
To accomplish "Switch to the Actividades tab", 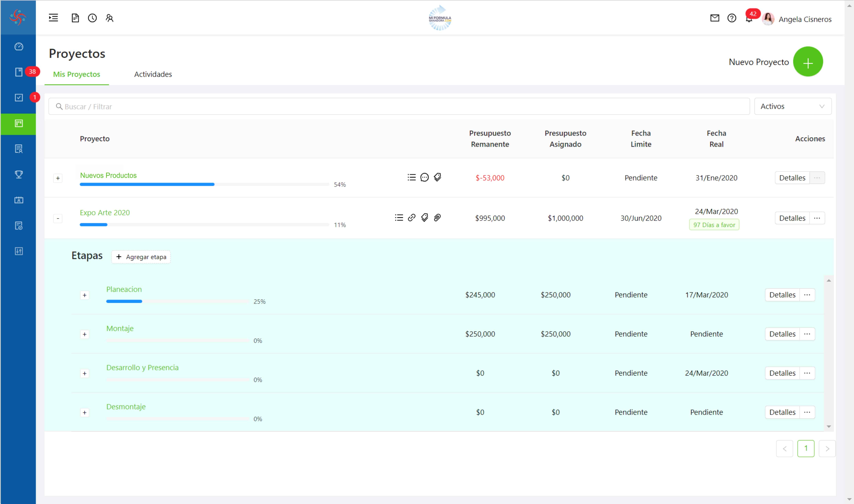I will point(153,74).
